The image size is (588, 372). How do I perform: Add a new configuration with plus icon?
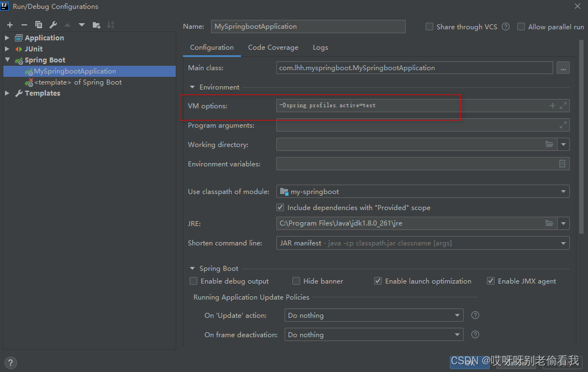coord(10,25)
